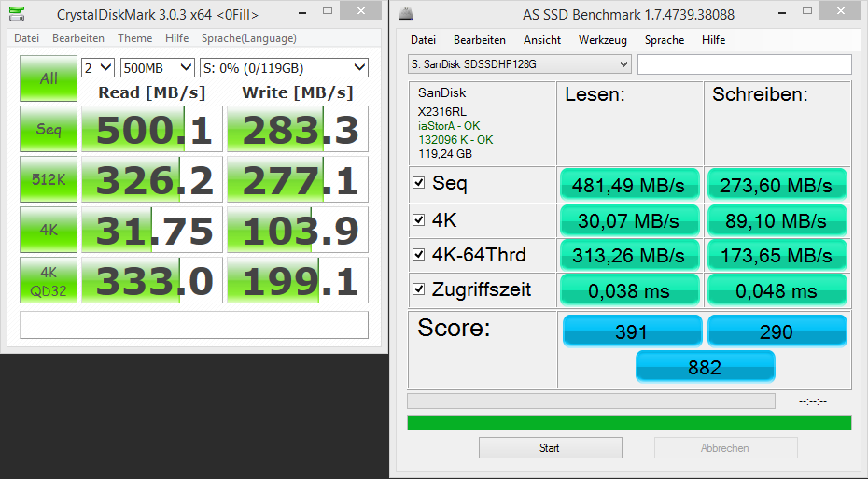Open the S: 0% (0/119GB) drive dropdown

(284, 68)
